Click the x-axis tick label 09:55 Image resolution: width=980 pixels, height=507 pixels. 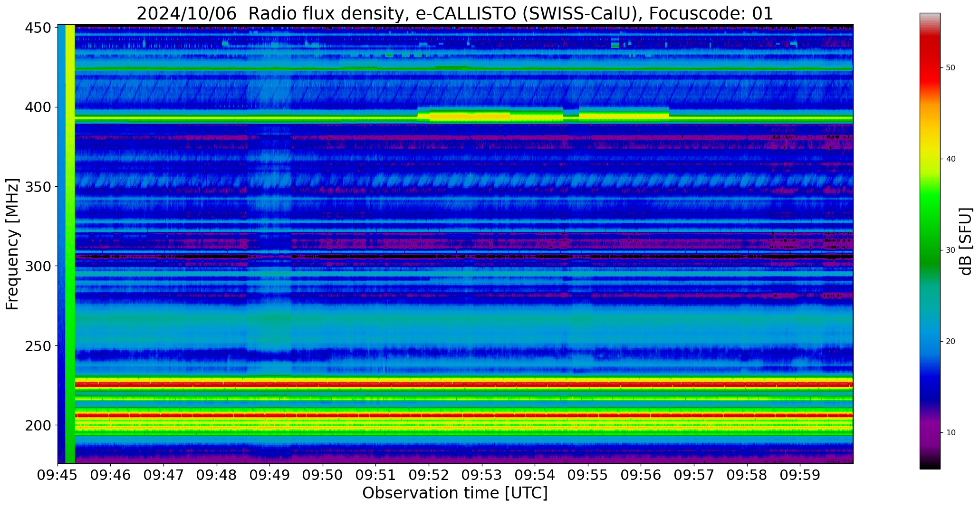588,475
